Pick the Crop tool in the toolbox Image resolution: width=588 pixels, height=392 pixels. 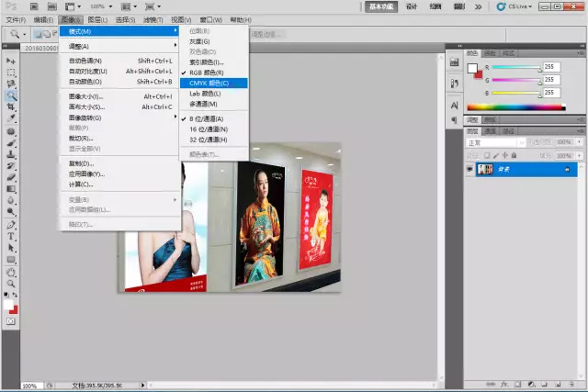[x=11, y=107]
